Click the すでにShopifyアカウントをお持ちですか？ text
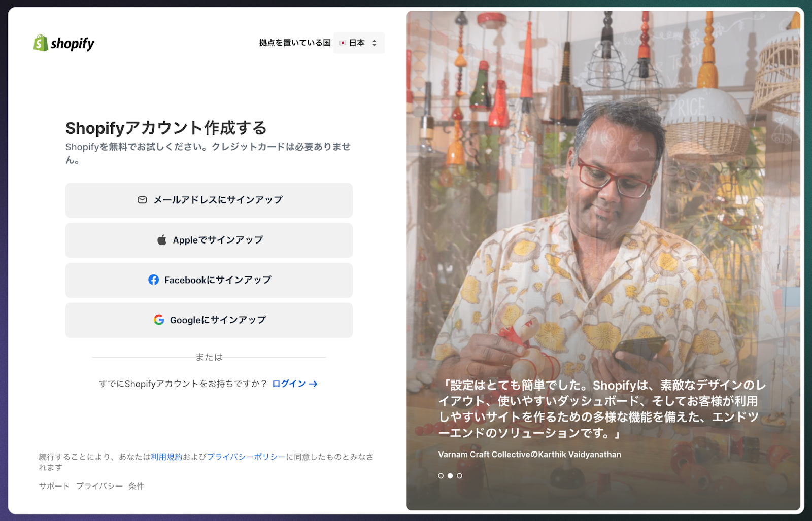Image resolution: width=812 pixels, height=521 pixels. [x=183, y=384]
